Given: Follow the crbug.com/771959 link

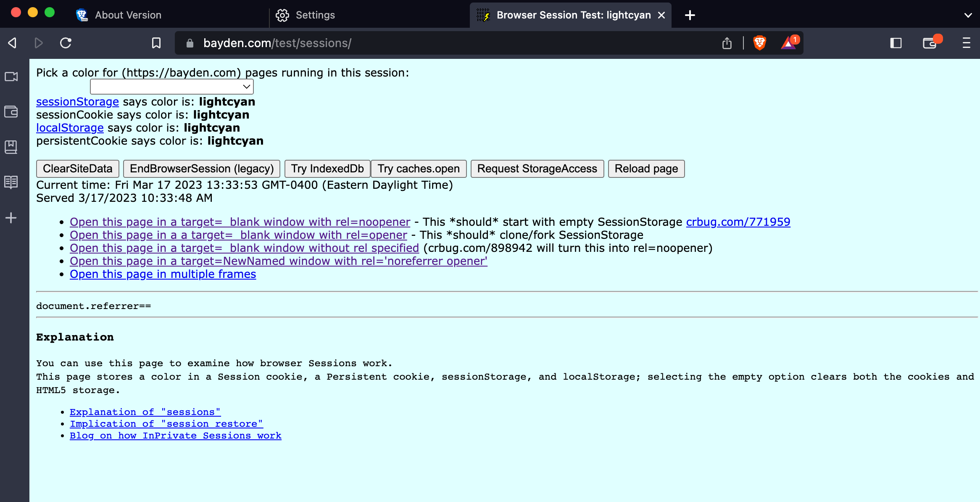Looking at the screenshot, I should tap(738, 222).
